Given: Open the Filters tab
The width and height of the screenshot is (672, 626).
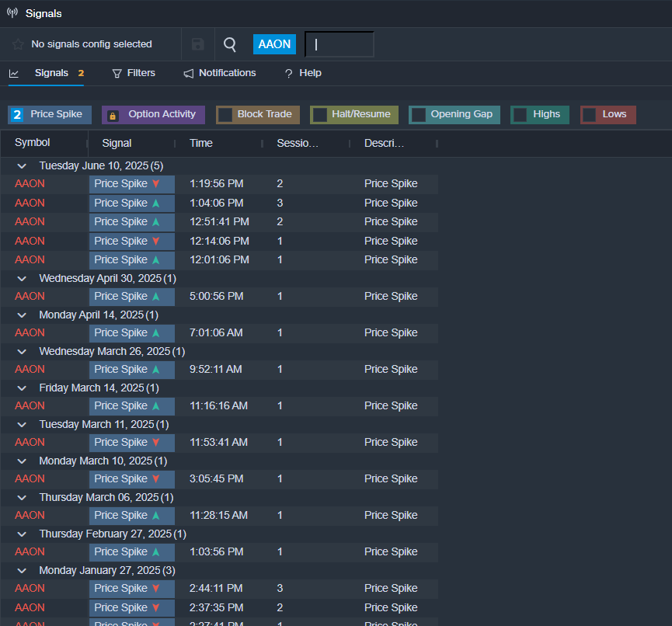Looking at the screenshot, I should point(134,73).
